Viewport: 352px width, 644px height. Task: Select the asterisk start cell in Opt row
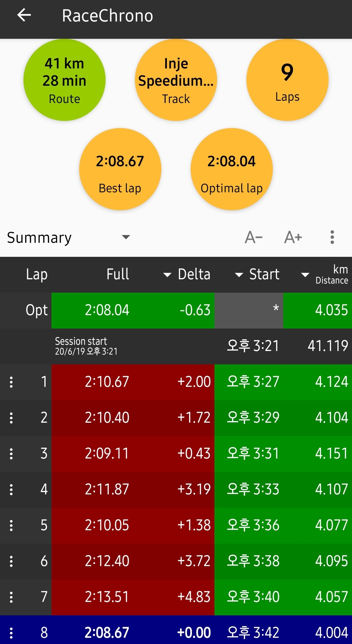click(x=249, y=310)
